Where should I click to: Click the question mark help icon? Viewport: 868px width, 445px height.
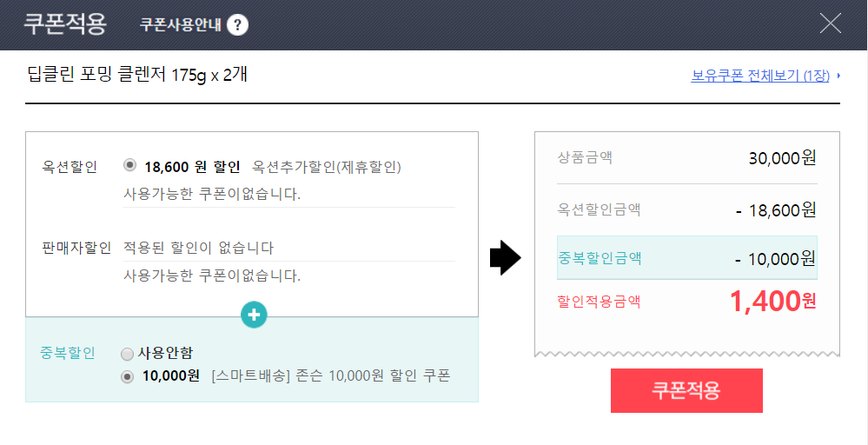pyautogui.click(x=237, y=25)
